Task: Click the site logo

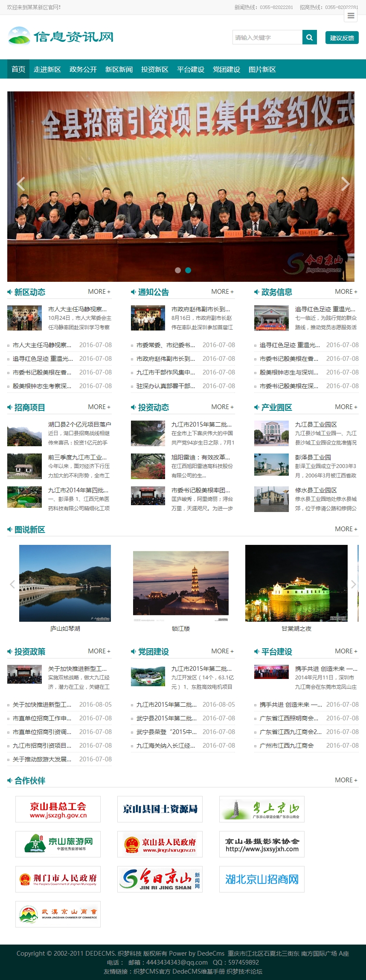Action: tap(61, 37)
